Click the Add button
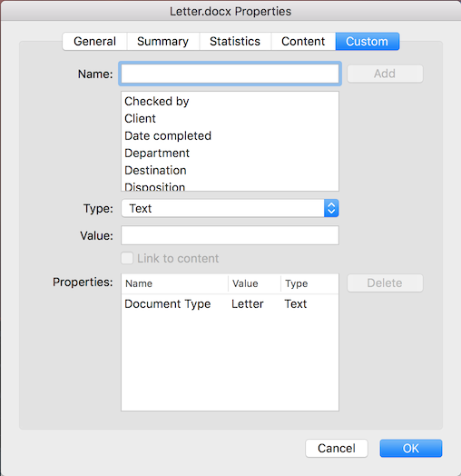This screenshot has height=476, width=461. (385, 74)
